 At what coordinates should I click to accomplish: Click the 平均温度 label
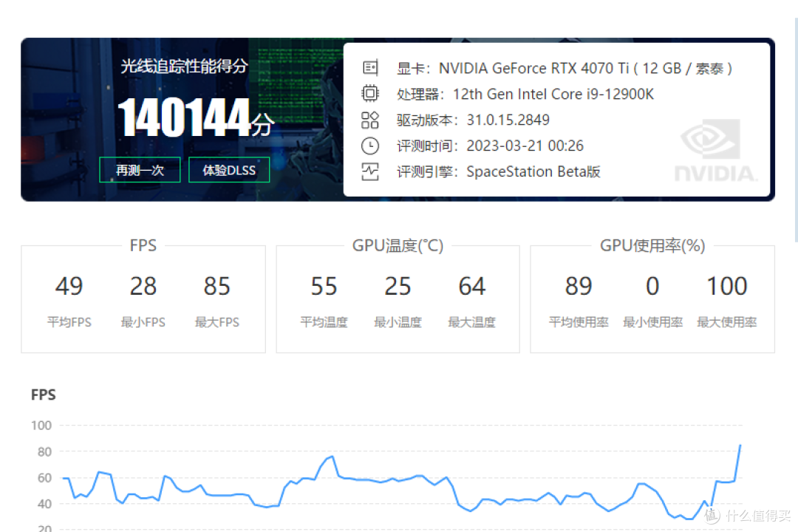click(x=324, y=322)
